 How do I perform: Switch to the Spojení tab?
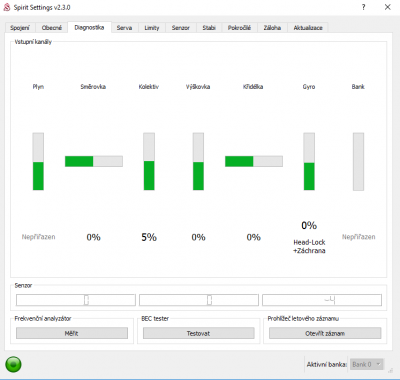point(20,28)
